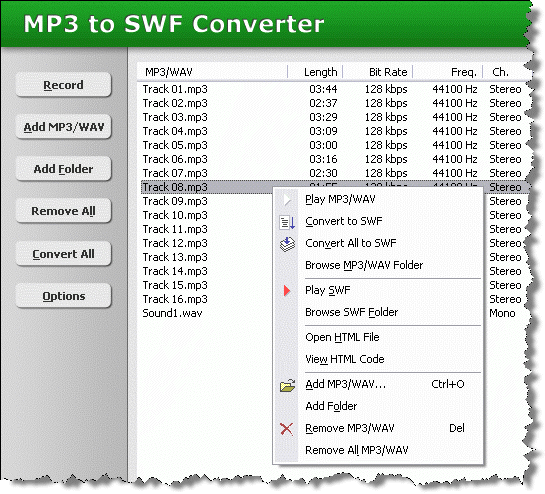Choose Play MP3/WAV from context menu
Viewport: 545px width, 494px height.
point(378,200)
